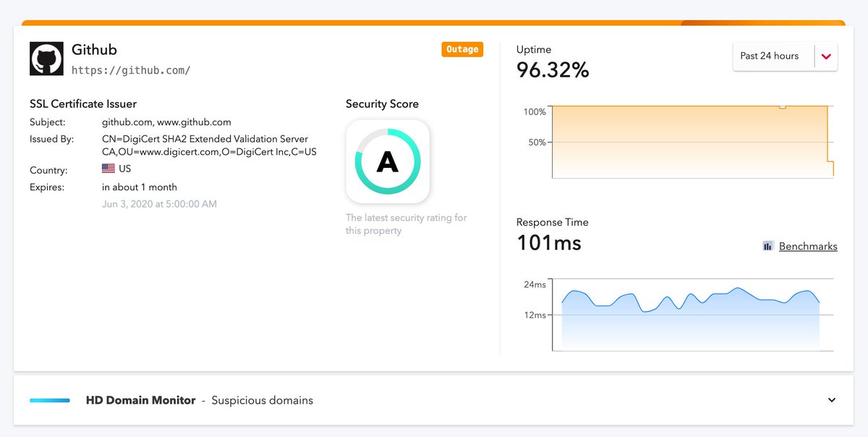Select the Security Score A badge
The image size is (868, 437).
coord(388,162)
